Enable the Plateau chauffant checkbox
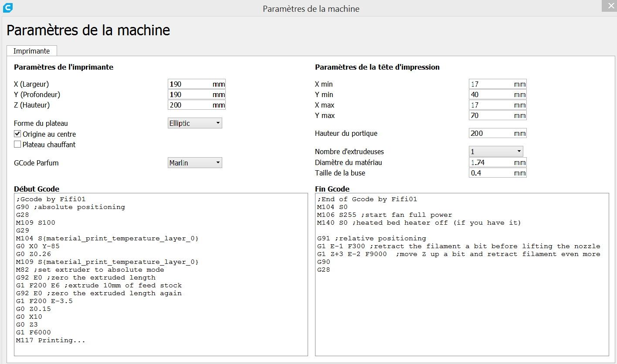Viewport: 617px width, 364px height. point(17,145)
